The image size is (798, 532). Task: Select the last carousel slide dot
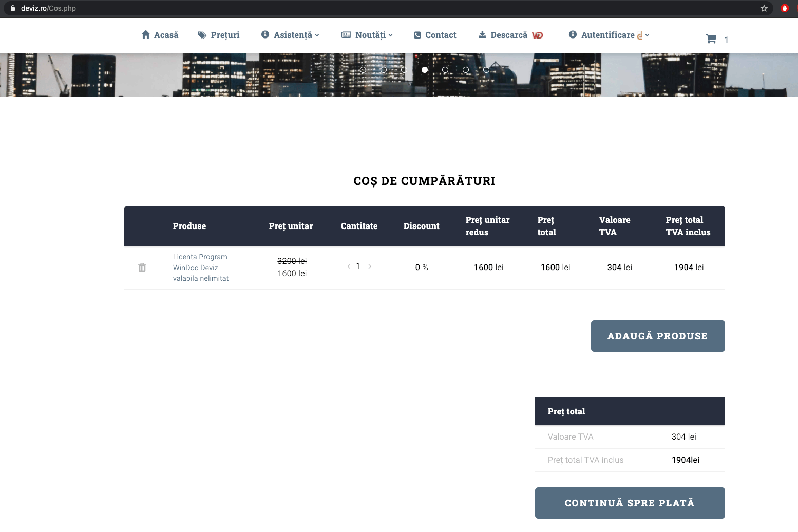pyautogui.click(x=486, y=70)
